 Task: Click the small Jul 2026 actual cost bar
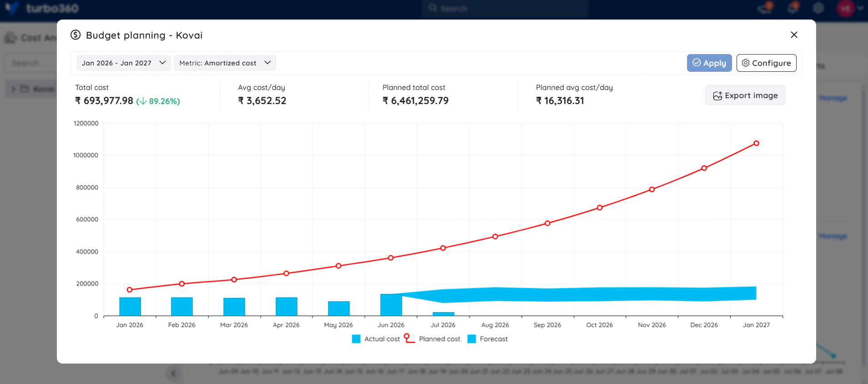tap(443, 314)
